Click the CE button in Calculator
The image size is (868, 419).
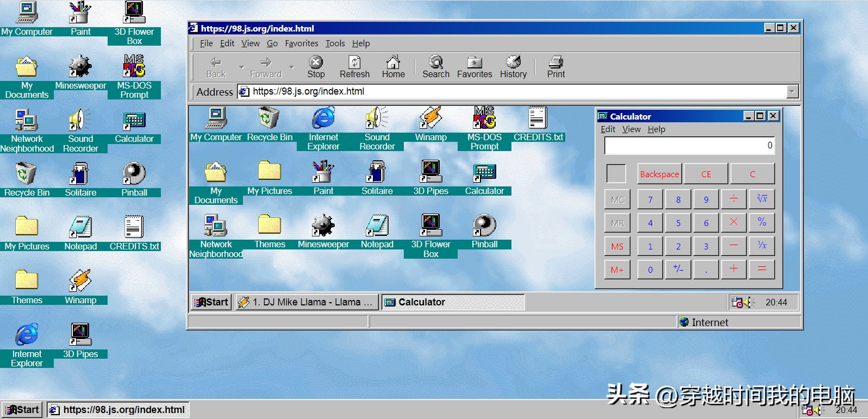tap(706, 174)
